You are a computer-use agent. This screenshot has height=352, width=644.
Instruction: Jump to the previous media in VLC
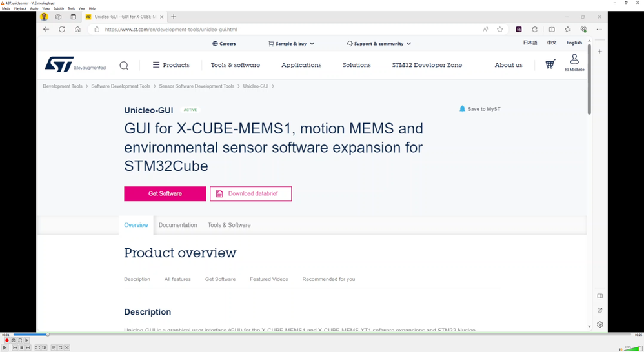[15, 347]
